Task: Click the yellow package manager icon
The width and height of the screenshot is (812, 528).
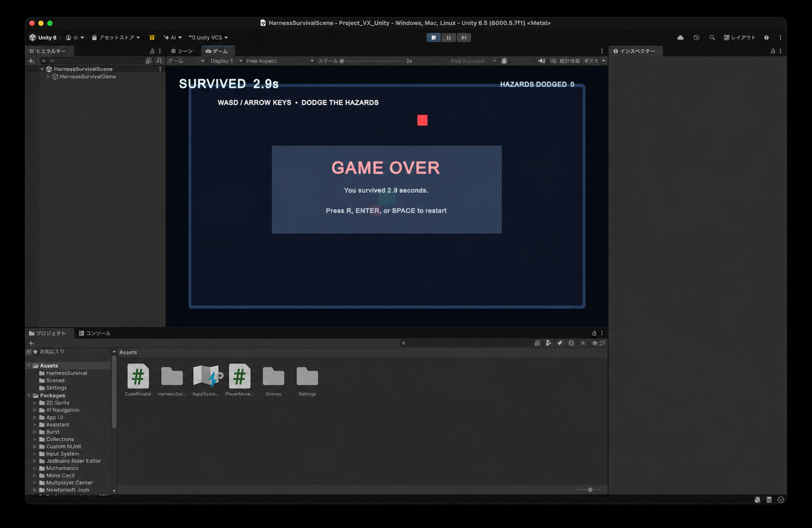Action: point(152,38)
